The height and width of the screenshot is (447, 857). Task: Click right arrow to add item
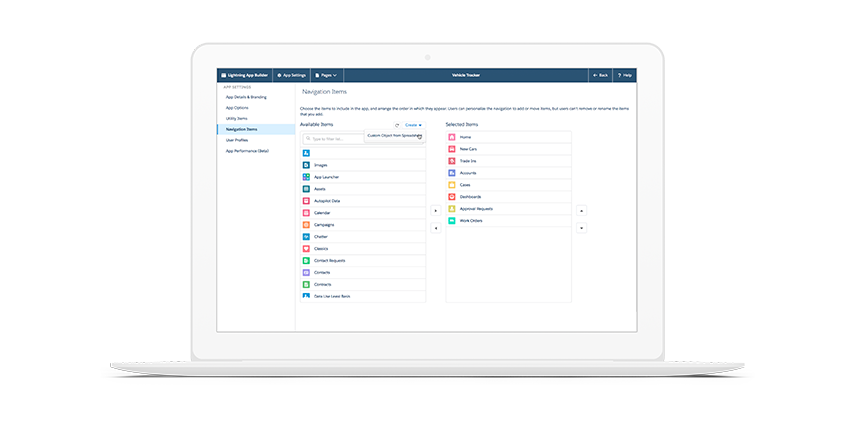[x=435, y=211]
